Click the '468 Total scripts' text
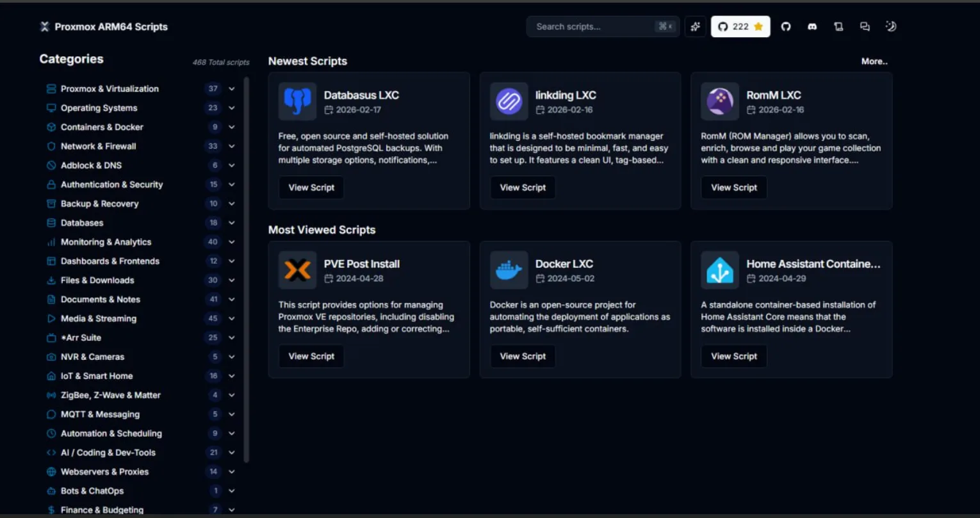Screen dimensions: 980x518 (221, 62)
